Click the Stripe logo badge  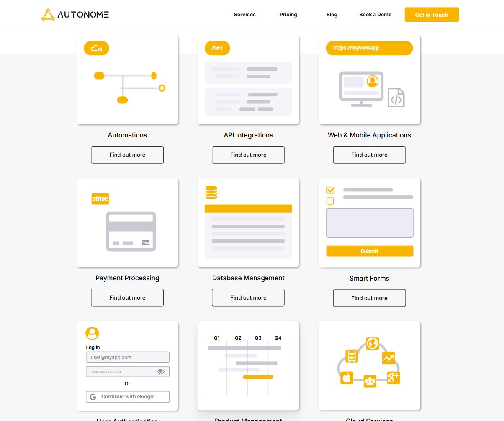tap(100, 199)
